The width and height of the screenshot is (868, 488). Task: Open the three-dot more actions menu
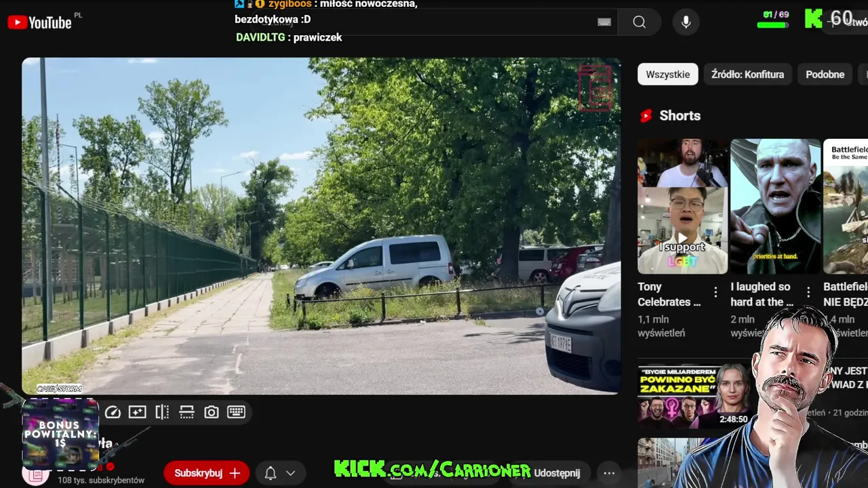(x=609, y=473)
